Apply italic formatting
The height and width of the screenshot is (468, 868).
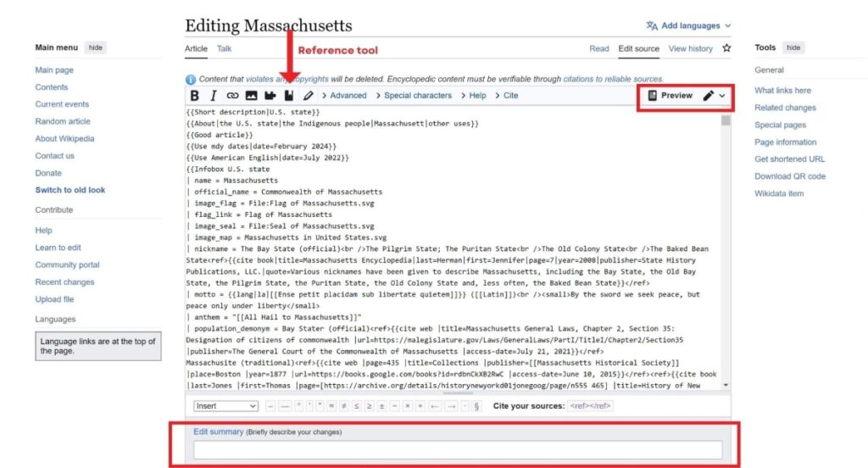[x=213, y=96]
